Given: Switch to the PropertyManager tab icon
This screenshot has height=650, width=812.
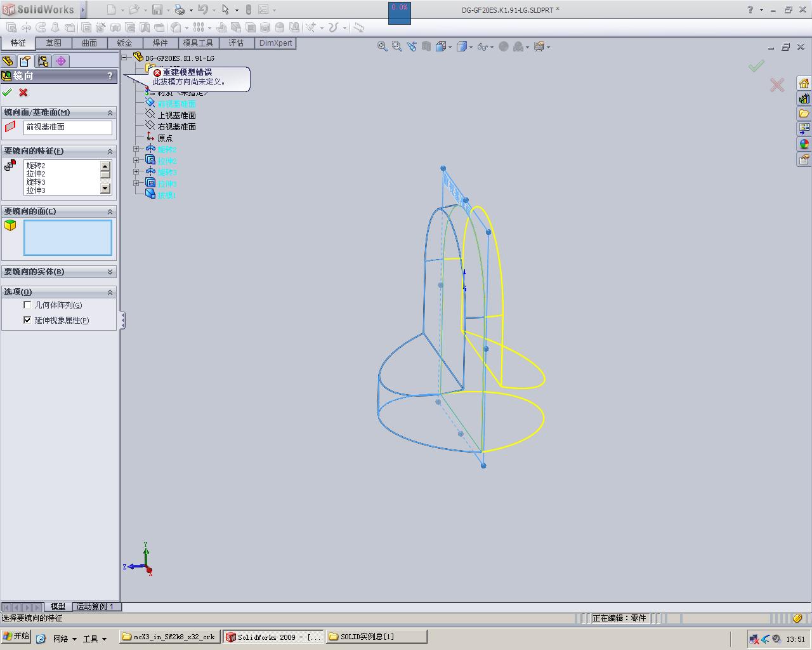Looking at the screenshot, I should coord(25,61).
